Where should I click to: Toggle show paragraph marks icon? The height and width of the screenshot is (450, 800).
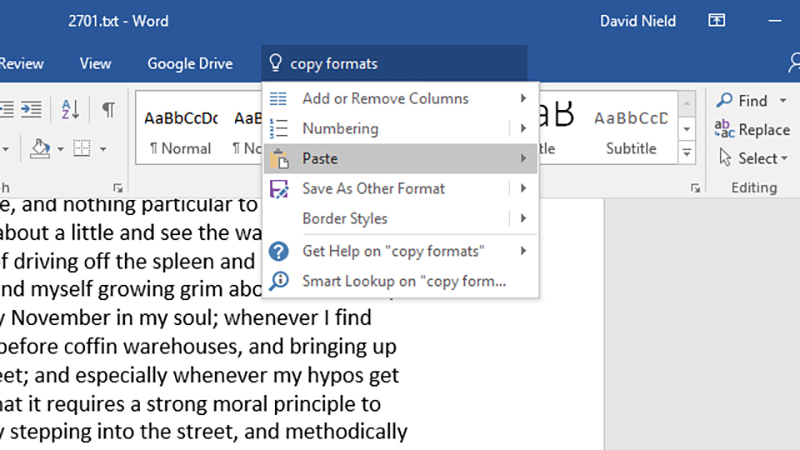click(108, 109)
